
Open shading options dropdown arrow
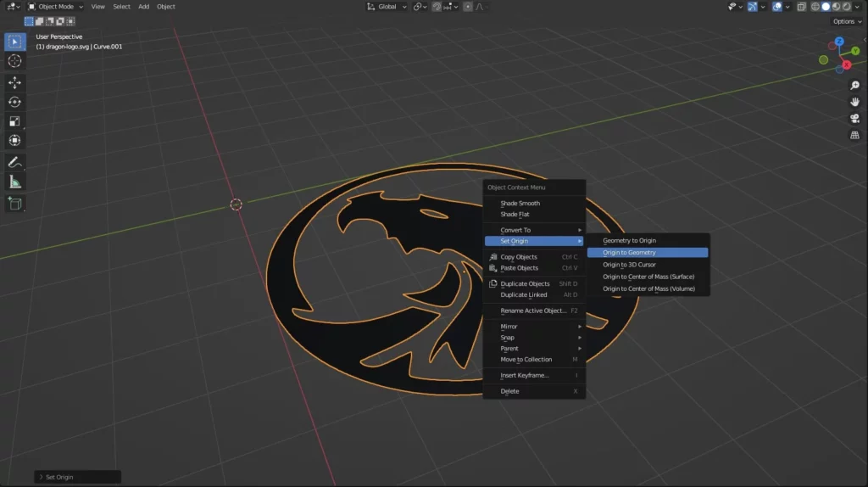[858, 7]
